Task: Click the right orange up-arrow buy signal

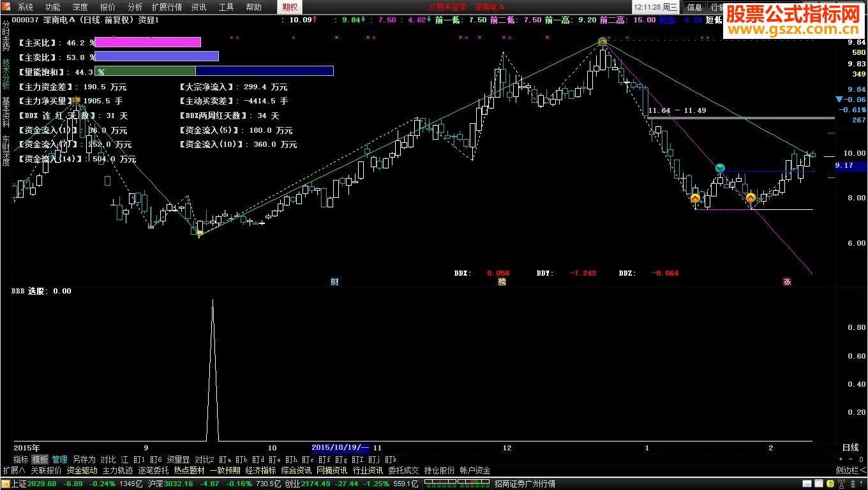Action: [751, 198]
